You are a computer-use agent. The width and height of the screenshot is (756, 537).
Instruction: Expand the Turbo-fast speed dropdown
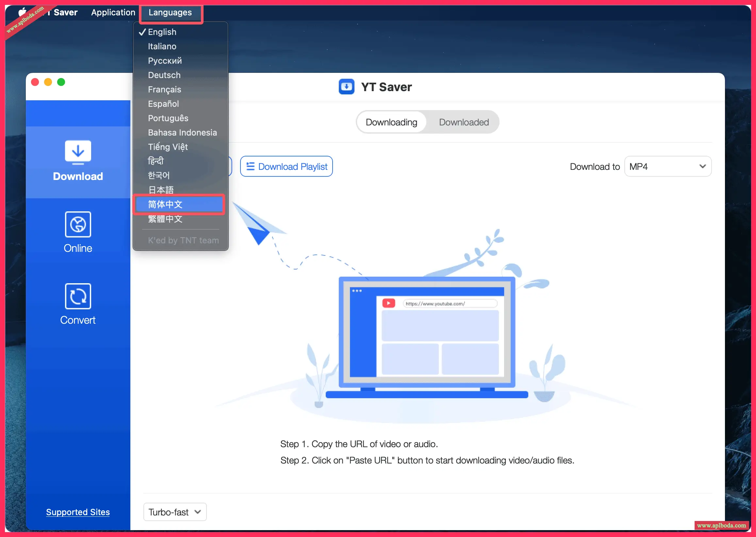click(175, 512)
